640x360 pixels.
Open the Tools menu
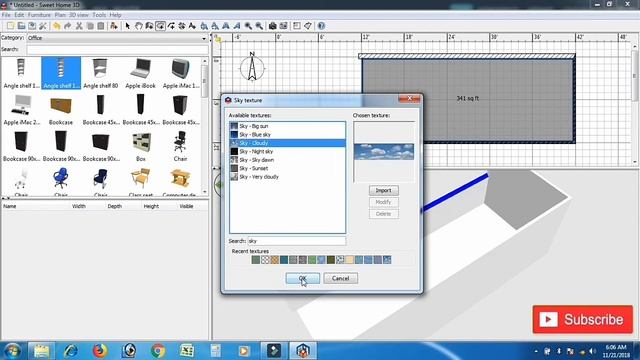[99, 15]
